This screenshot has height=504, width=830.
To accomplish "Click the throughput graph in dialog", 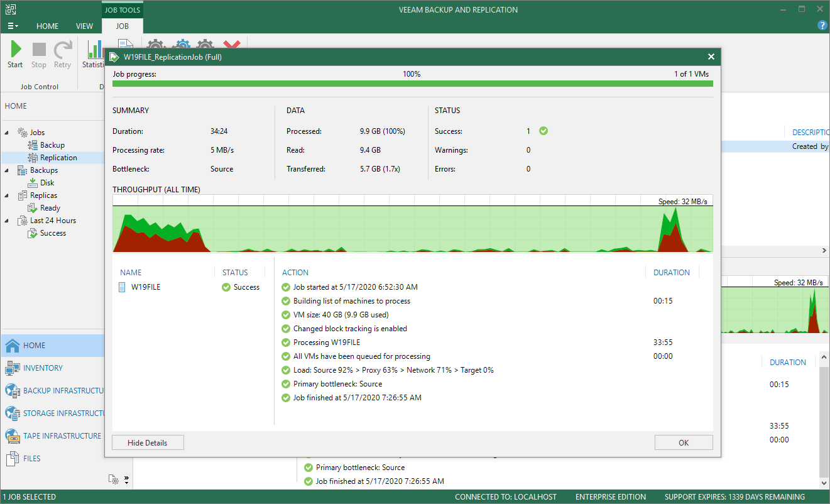I will pos(413,224).
